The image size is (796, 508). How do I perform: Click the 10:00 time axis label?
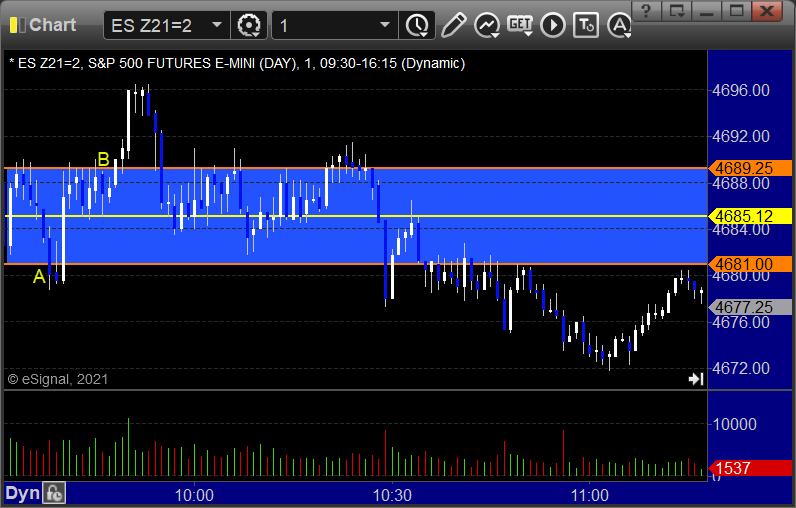[194, 495]
